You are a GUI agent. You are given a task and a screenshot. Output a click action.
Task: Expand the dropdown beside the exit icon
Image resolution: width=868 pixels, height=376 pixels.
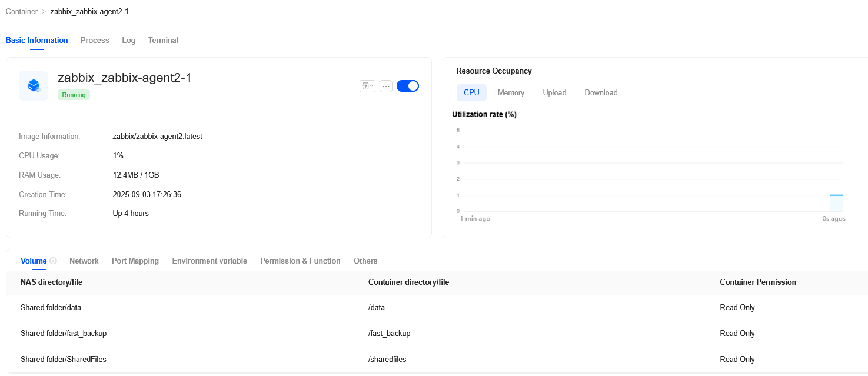(371, 86)
